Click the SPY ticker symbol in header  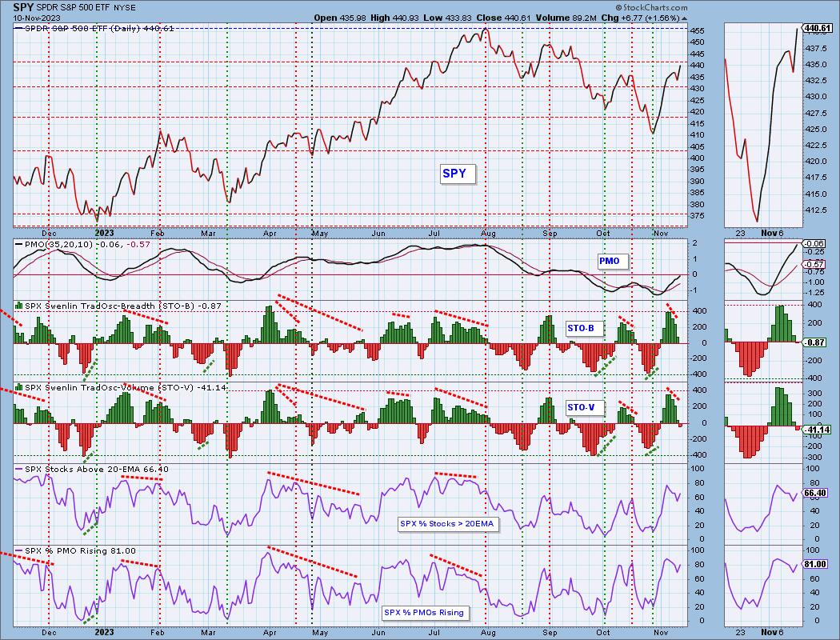(23, 7)
